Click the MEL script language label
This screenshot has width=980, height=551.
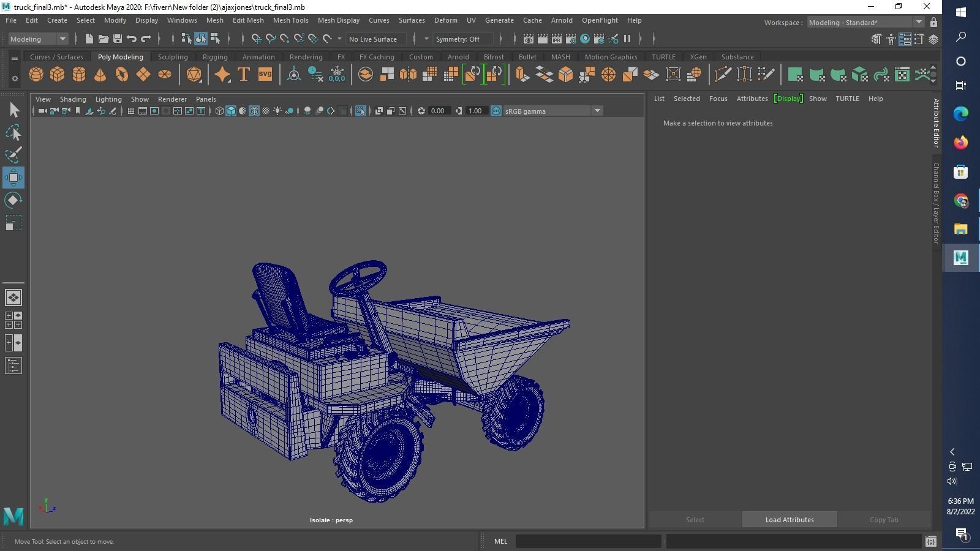pyautogui.click(x=500, y=541)
